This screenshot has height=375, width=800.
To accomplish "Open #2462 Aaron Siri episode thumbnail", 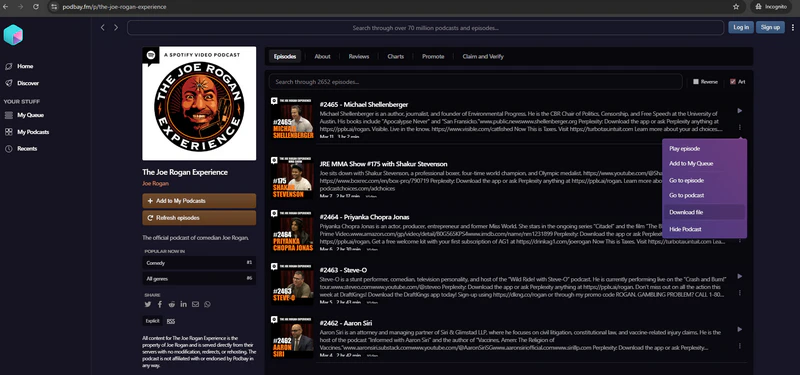I will tap(292, 337).
